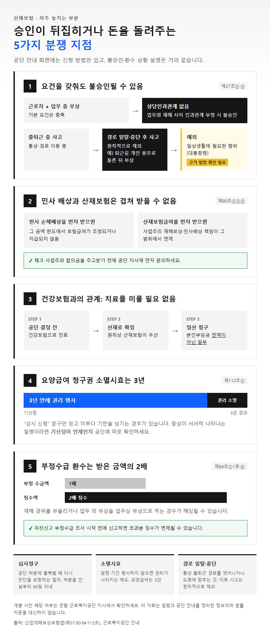The height and width of the screenshot is (644, 270).
Task: Click the green check mark beside '자진신고'
Action: click(x=31, y=528)
